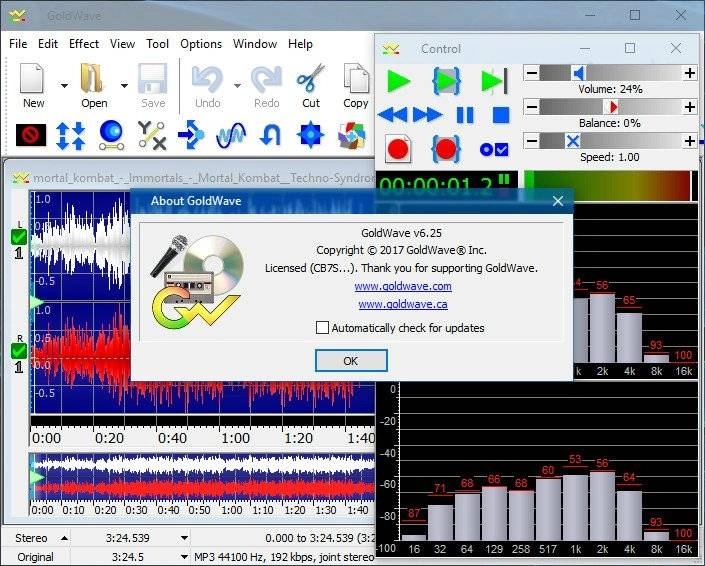Open the 3:24.539 length dropdown
The width and height of the screenshot is (705, 566).
pos(184,538)
